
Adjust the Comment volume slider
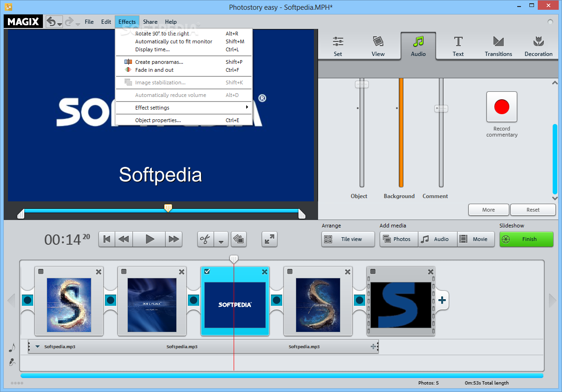pos(441,109)
